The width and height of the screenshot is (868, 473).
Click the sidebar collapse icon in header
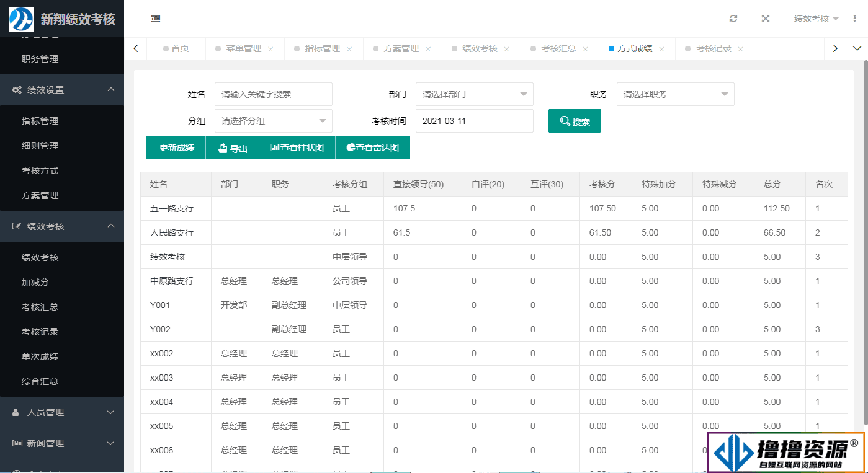pos(156,19)
